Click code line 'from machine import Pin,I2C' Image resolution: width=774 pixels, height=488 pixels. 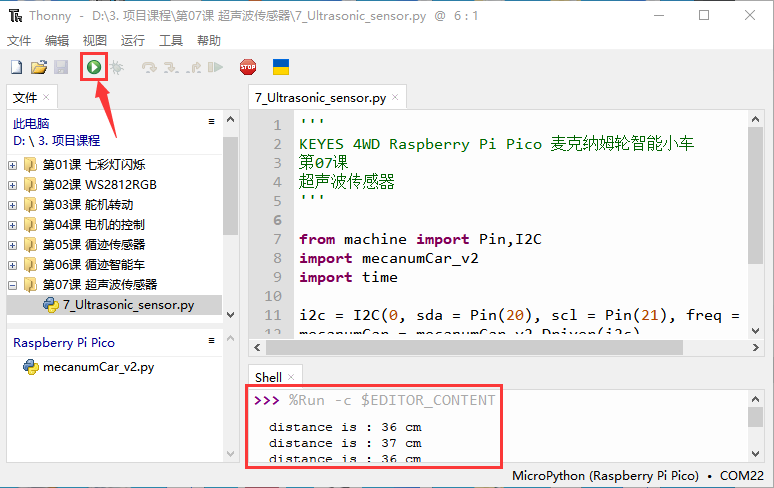[x=421, y=239]
